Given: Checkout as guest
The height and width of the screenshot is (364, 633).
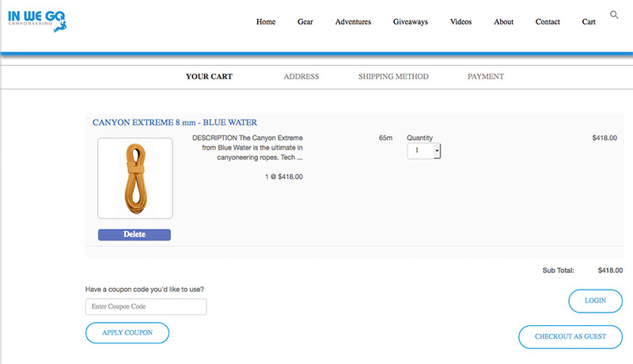Looking at the screenshot, I should pyautogui.click(x=570, y=337).
